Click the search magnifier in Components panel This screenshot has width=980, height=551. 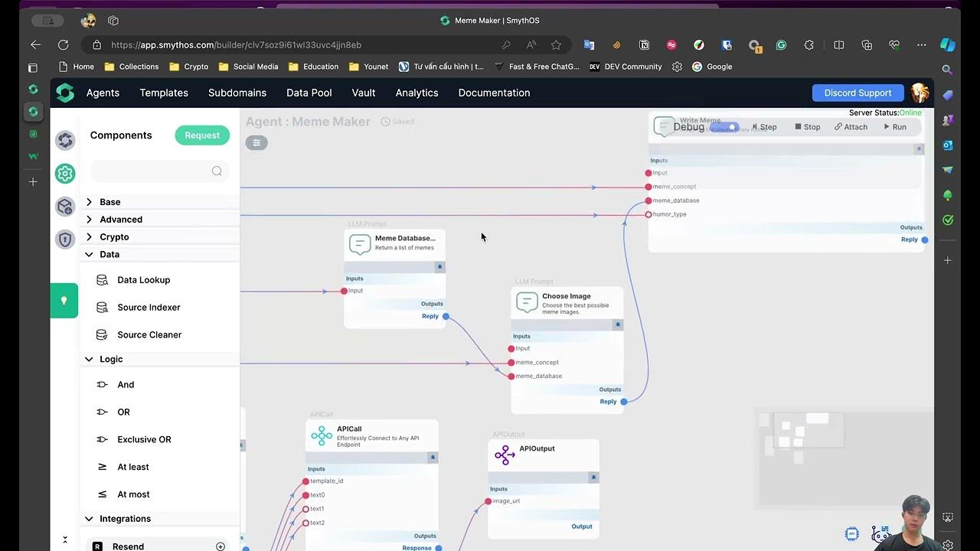coord(217,171)
